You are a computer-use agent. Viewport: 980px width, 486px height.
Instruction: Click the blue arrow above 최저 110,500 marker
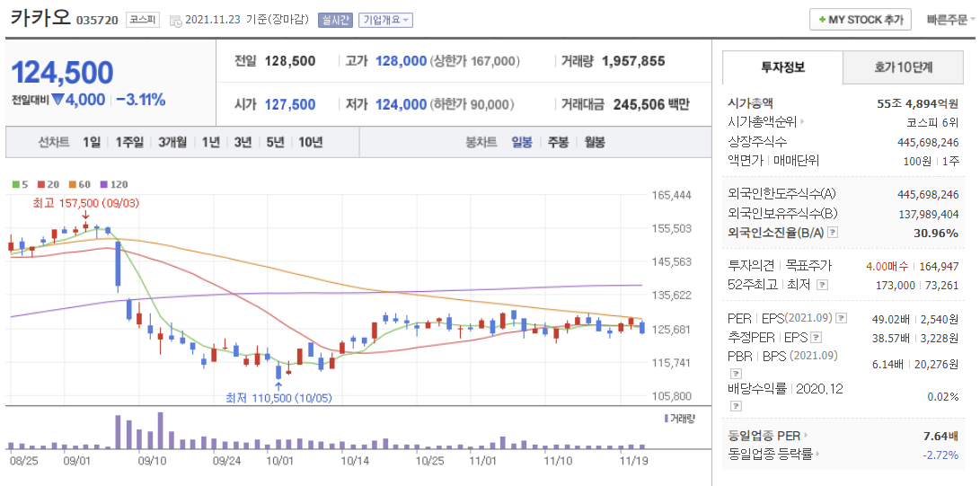278,386
